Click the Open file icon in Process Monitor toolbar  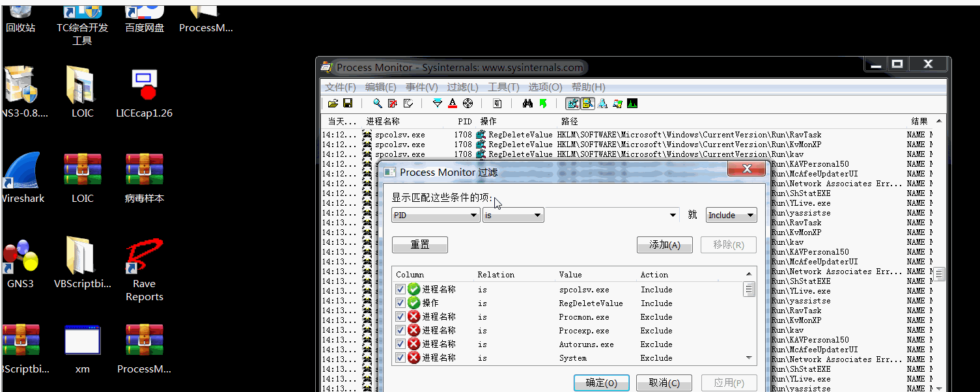click(x=333, y=103)
